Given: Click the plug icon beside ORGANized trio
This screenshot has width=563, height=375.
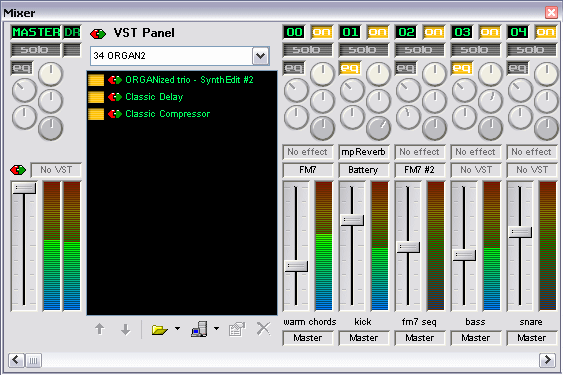Looking at the screenshot, I should [x=115, y=80].
